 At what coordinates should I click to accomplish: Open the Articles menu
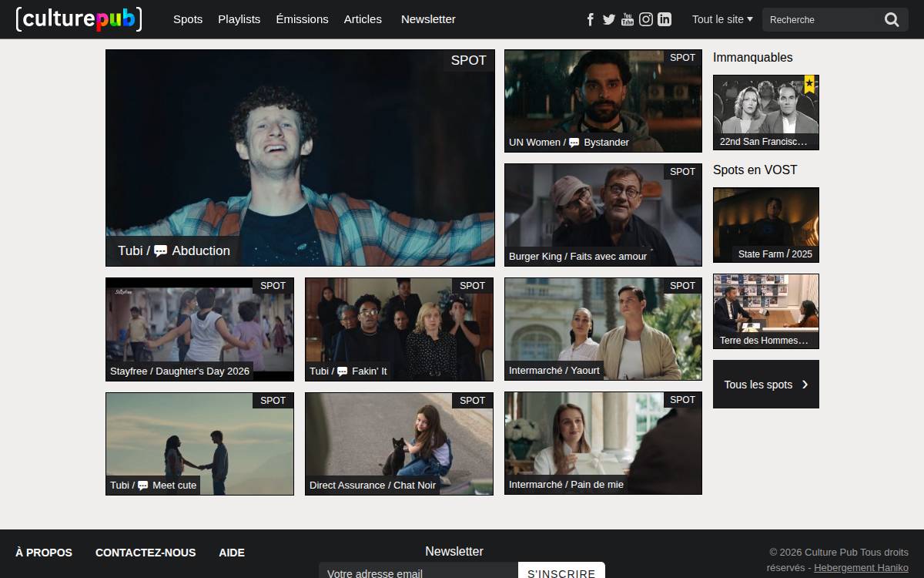pyautogui.click(x=363, y=19)
